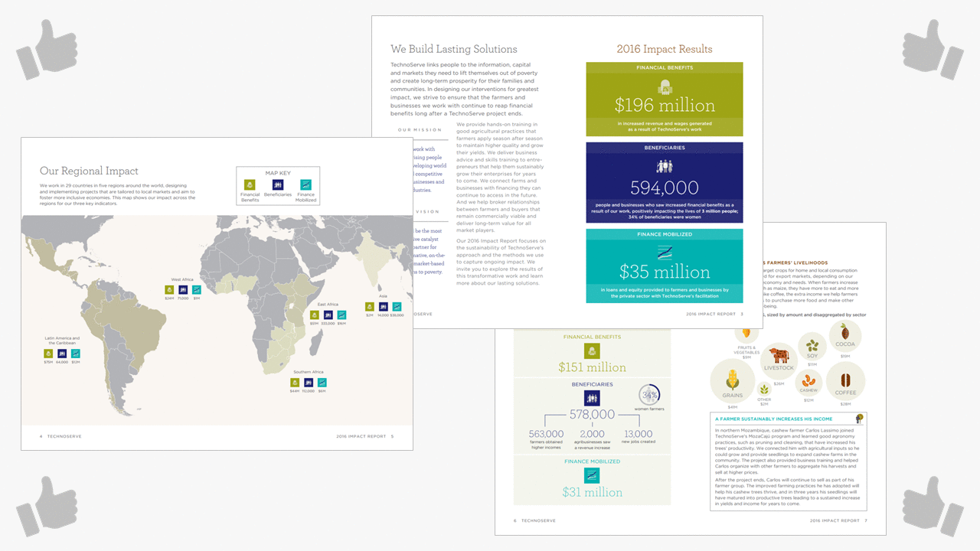Click Latin America's green financial benefits icon
980x551 pixels.
point(48,354)
